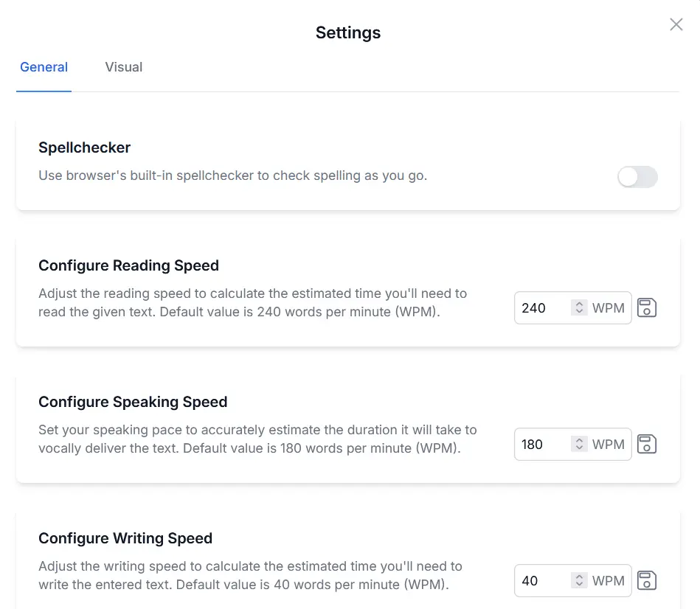Close the Settings dialog
The image size is (700, 609).
pyautogui.click(x=676, y=24)
